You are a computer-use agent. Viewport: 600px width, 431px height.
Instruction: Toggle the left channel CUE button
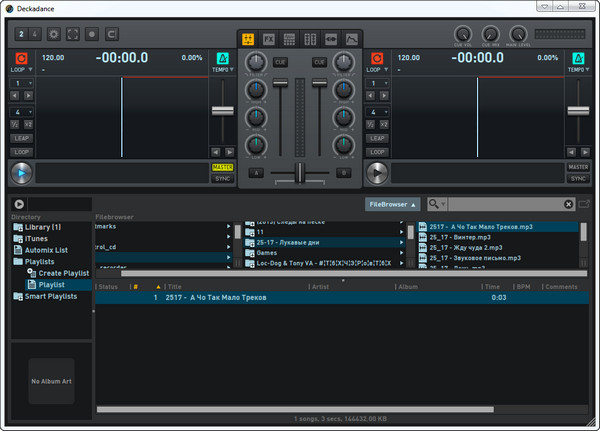click(x=281, y=62)
